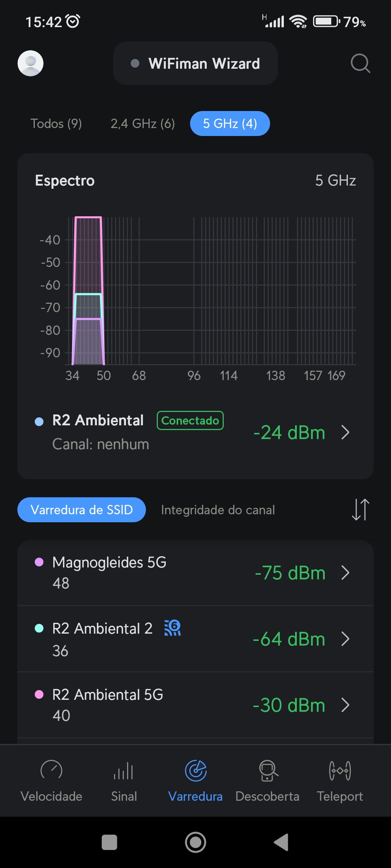Filter networks by 2,4 GHz (6)
The width and height of the screenshot is (391, 868).
pyautogui.click(x=143, y=124)
